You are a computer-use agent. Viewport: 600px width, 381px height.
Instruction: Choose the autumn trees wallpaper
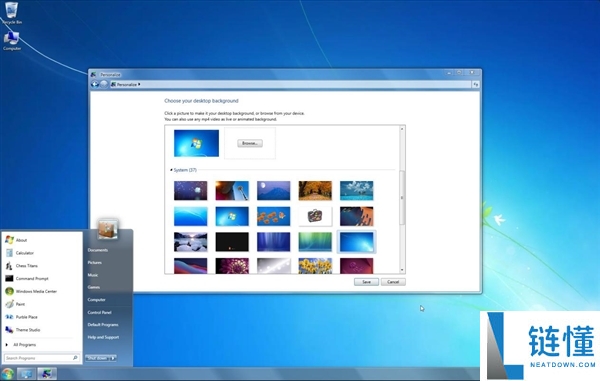click(x=315, y=190)
